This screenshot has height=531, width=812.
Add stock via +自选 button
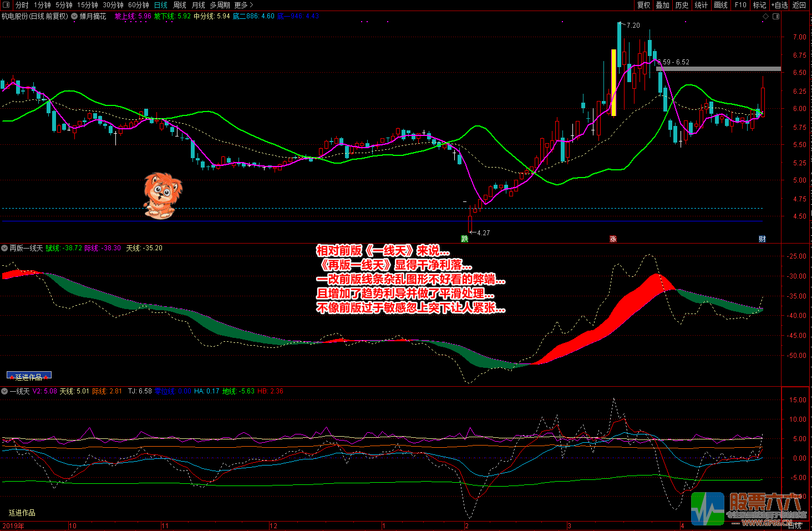coord(779,5)
